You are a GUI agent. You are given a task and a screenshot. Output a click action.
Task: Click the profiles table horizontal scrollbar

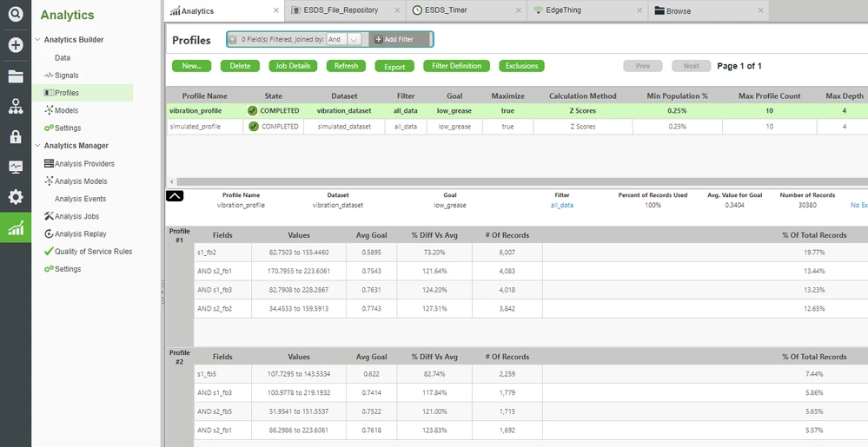click(521, 181)
